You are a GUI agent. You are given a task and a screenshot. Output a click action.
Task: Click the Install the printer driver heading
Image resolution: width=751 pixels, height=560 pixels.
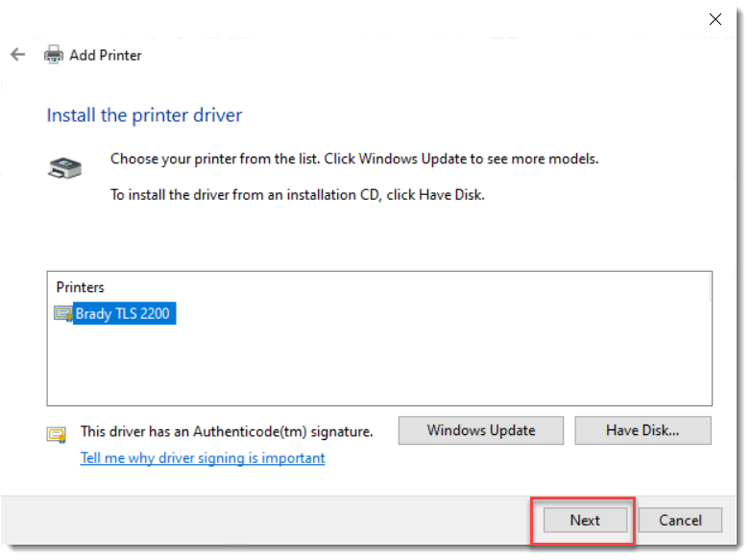(144, 115)
